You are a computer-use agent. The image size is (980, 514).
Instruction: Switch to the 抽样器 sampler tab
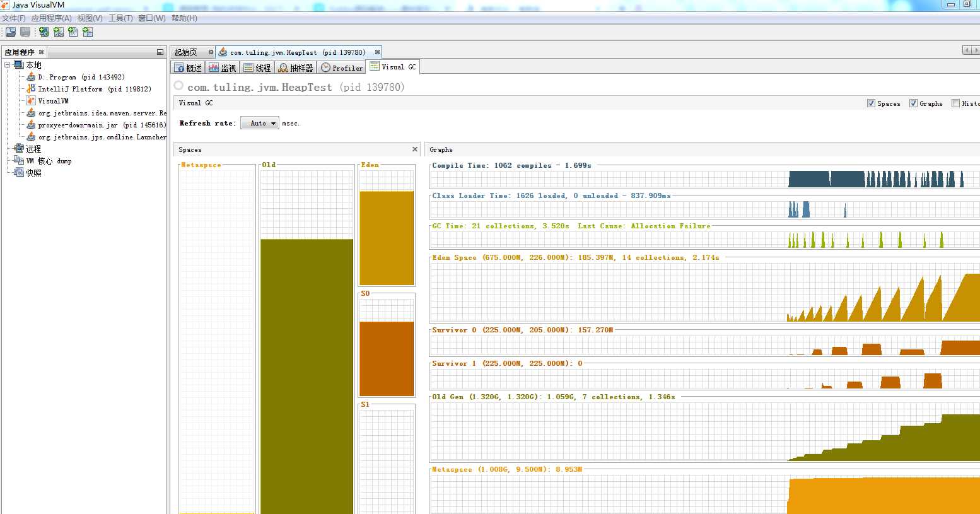point(296,67)
